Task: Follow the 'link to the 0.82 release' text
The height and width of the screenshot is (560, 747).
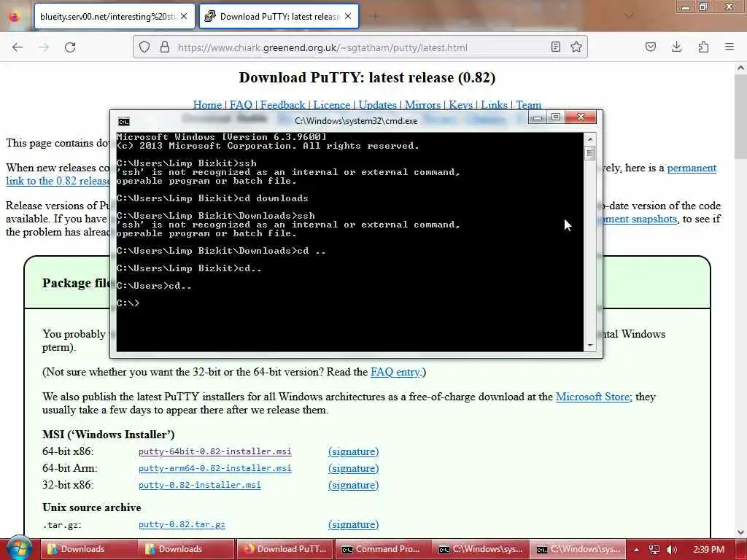Action: point(58,181)
